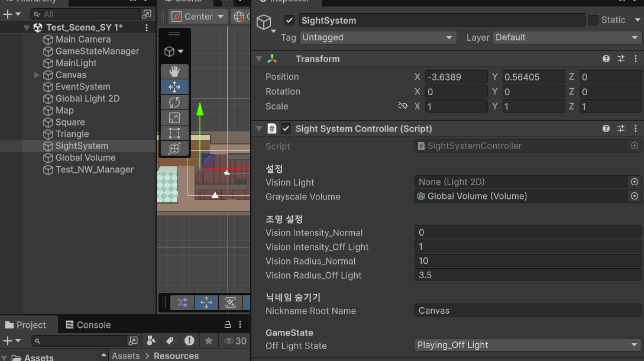Toggle hidden packages visibility count
Image resolution: width=644 pixels, height=361 pixels.
[x=235, y=341]
